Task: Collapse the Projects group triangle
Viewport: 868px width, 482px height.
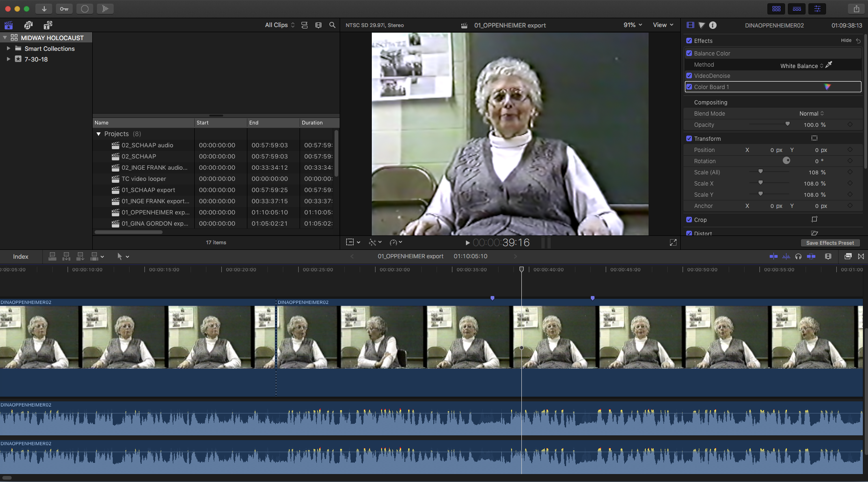Action: 98,134
